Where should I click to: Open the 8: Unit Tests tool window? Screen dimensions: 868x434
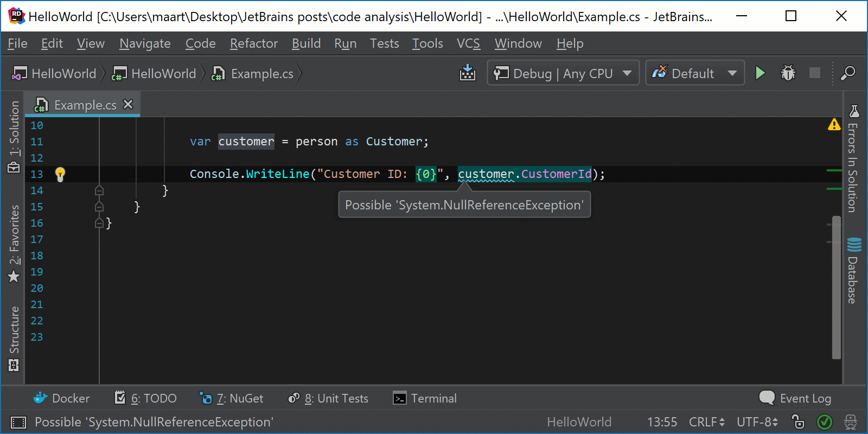(328, 398)
